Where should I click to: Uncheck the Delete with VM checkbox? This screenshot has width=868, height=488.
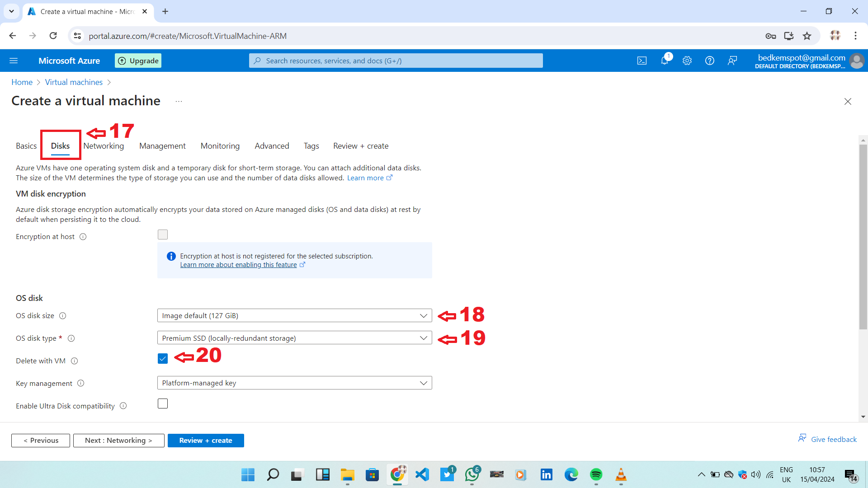[x=163, y=359]
